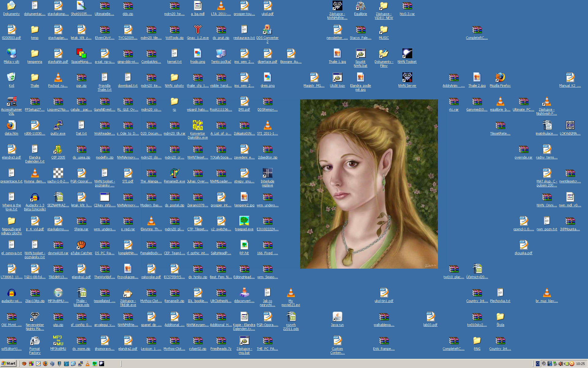Click VLC cone in quick launch

pos(88,364)
